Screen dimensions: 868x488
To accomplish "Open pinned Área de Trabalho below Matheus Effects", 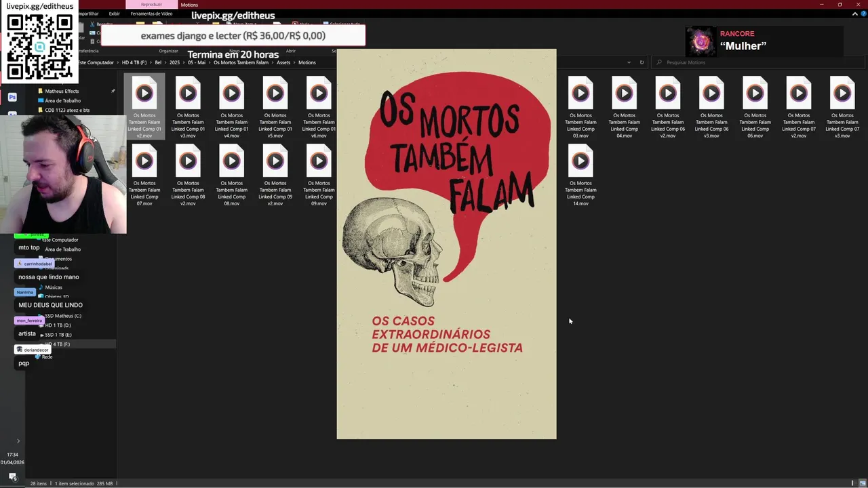I will pyautogui.click(x=62, y=100).
